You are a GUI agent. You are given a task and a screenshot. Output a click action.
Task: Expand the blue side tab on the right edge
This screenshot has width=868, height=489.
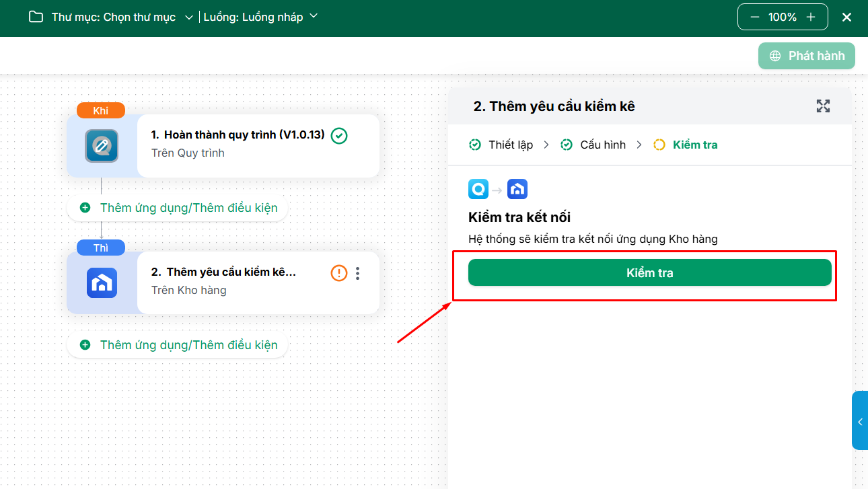860,421
